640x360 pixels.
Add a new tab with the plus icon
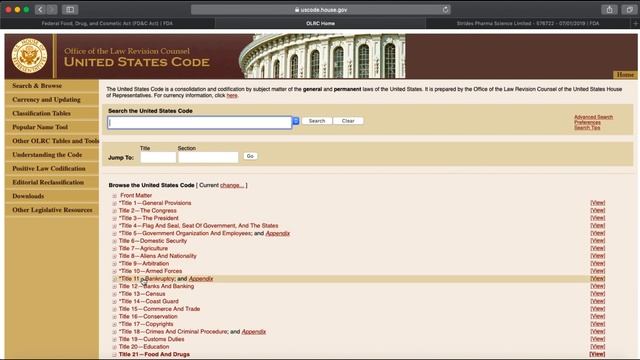(x=635, y=23)
